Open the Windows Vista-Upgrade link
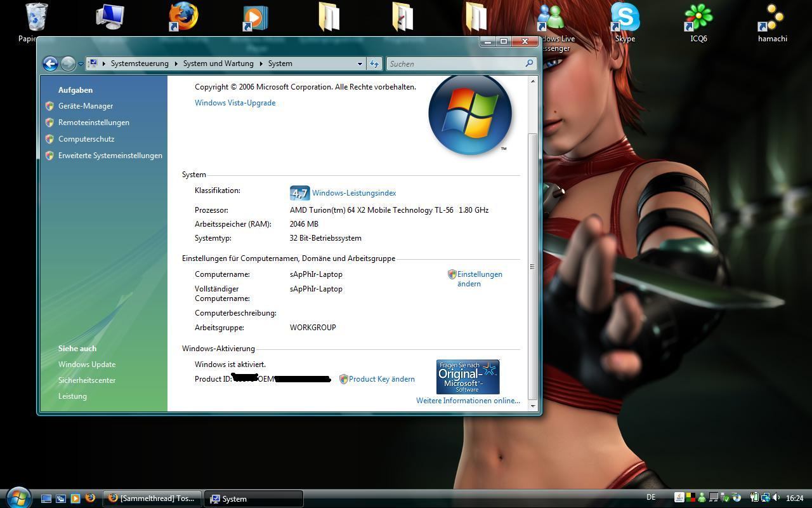Image resolution: width=812 pixels, height=508 pixels. coord(235,103)
